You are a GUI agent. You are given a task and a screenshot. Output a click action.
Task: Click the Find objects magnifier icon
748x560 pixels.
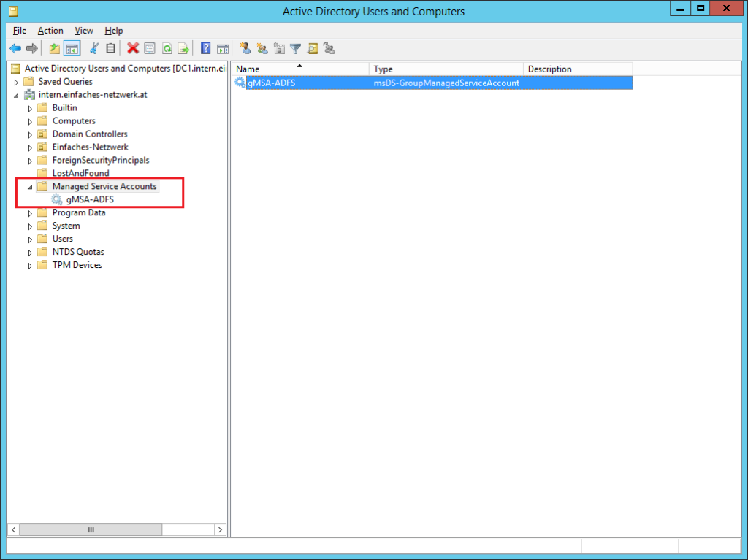313,48
